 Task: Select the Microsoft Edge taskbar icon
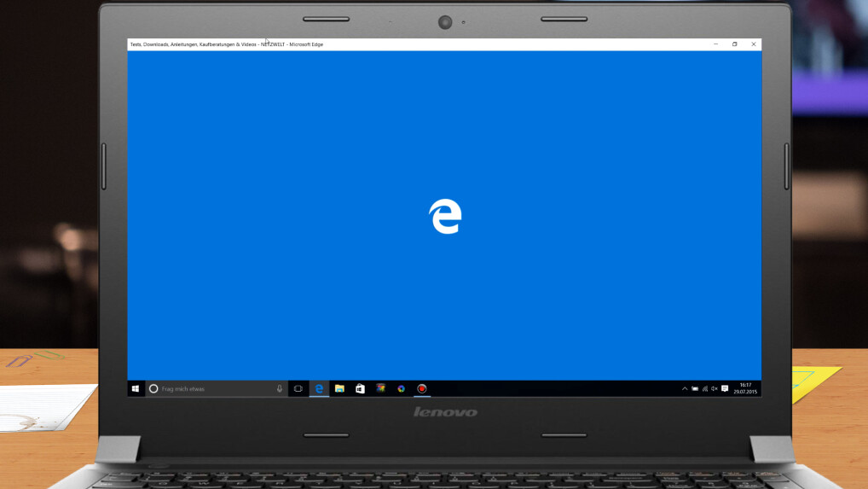pyautogui.click(x=319, y=388)
